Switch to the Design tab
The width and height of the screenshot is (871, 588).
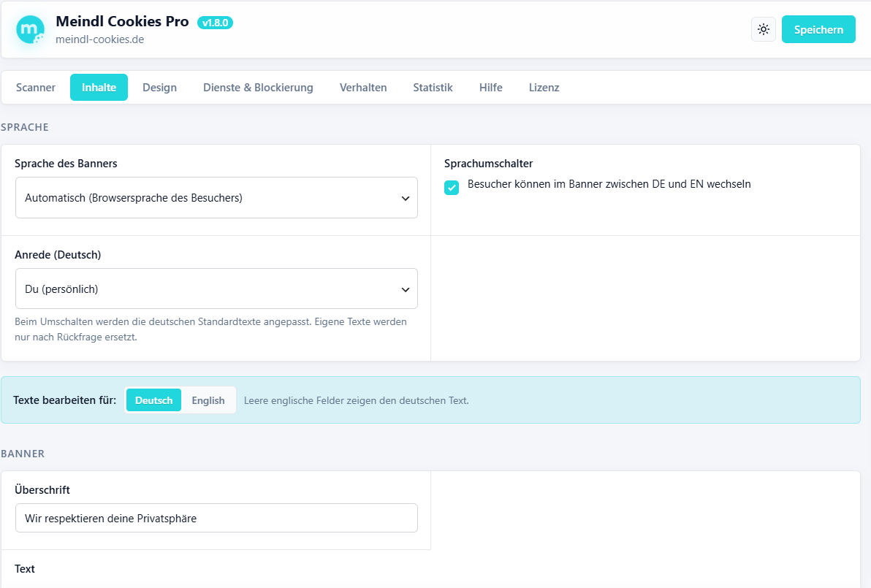coord(159,87)
